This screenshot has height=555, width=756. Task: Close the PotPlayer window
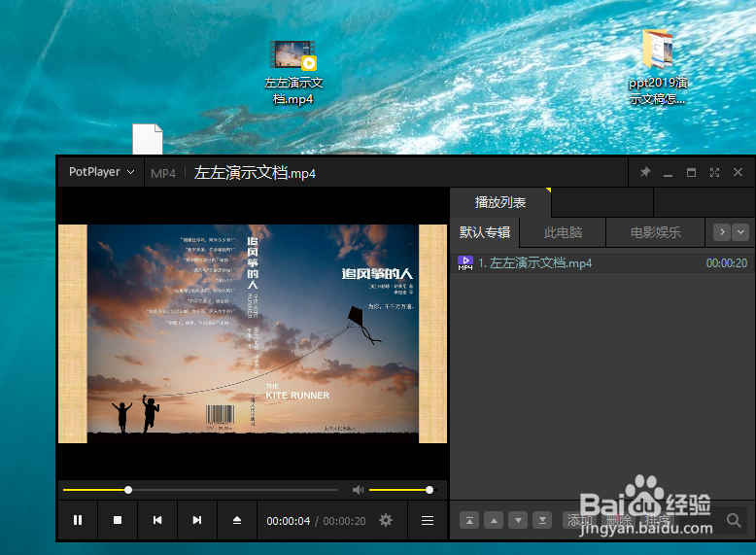pos(738,172)
